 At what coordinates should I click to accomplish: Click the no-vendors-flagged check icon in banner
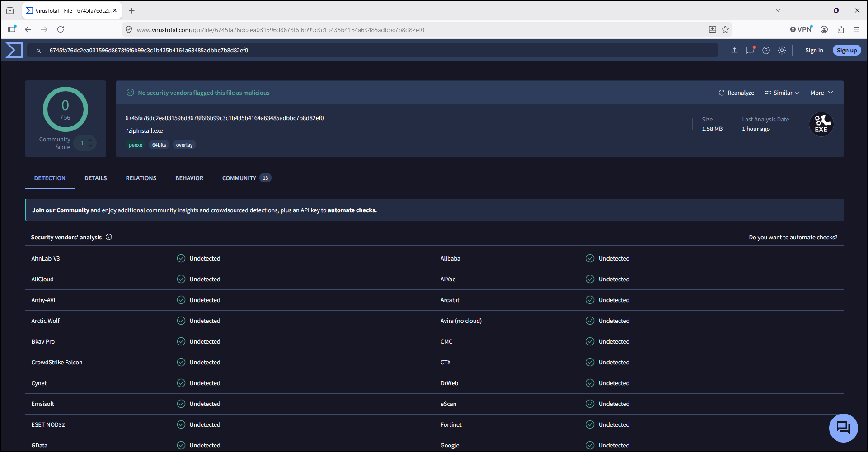tap(130, 93)
